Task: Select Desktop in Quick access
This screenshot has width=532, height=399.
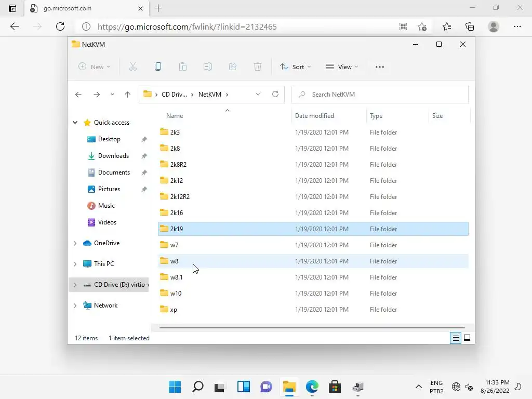Action: tap(109, 139)
